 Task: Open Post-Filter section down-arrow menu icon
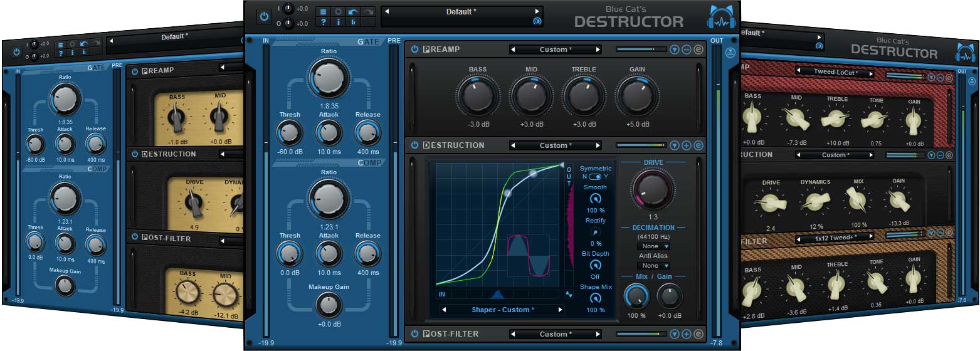[x=675, y=334]
